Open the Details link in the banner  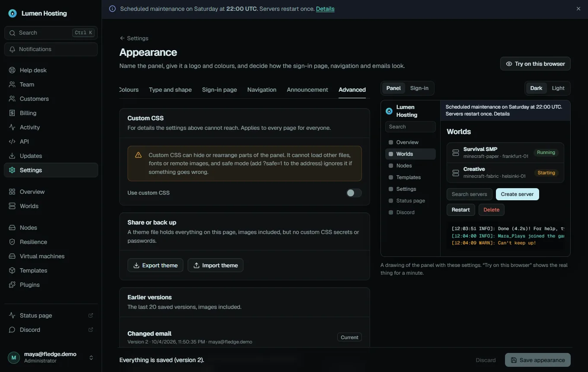coord(325,9)
